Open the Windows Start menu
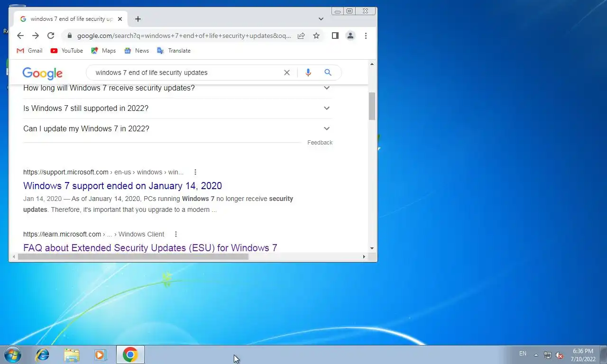 (12, 355)
